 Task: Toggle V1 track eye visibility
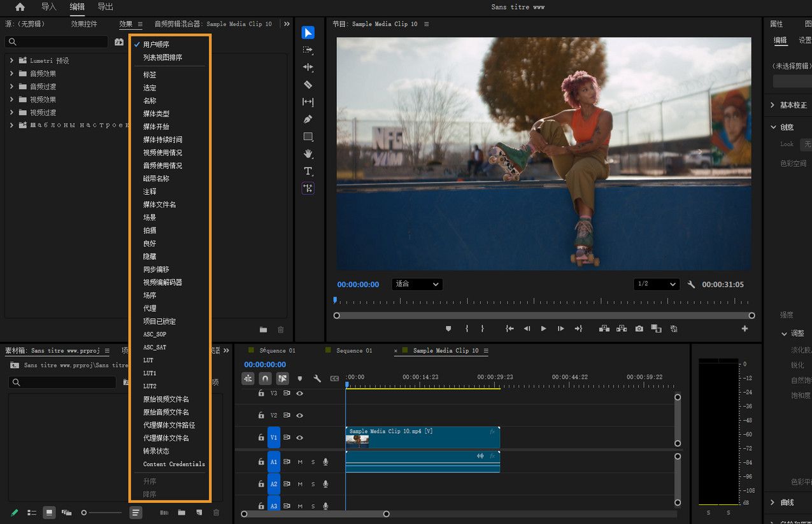click(x=299, y=437)
